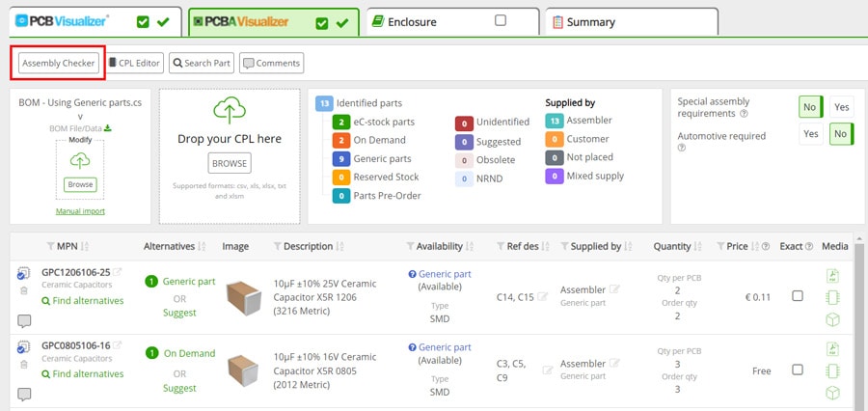Delete the GPC1206106-25 row with trash icon
This screenshot has height=411, width=868.
tap(24, 290)
